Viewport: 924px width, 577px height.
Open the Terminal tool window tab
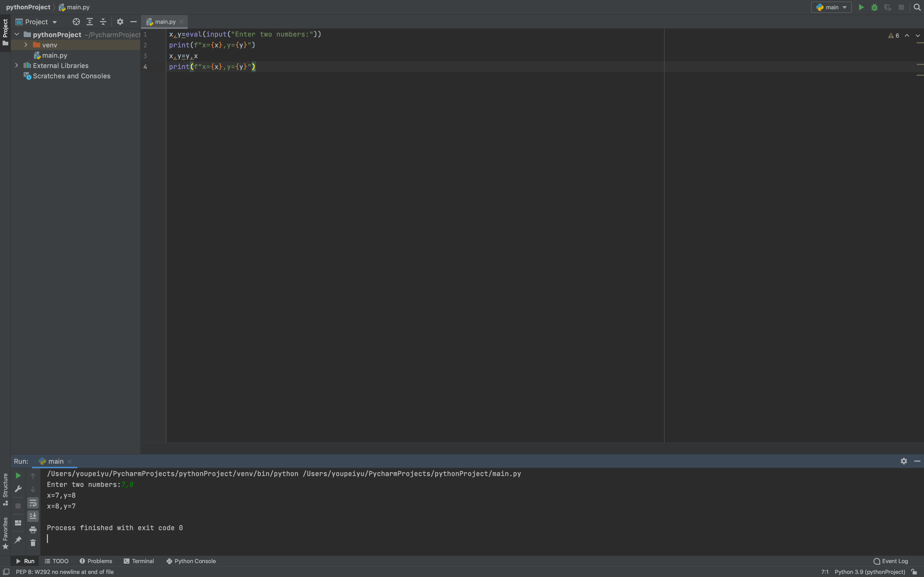139,561
